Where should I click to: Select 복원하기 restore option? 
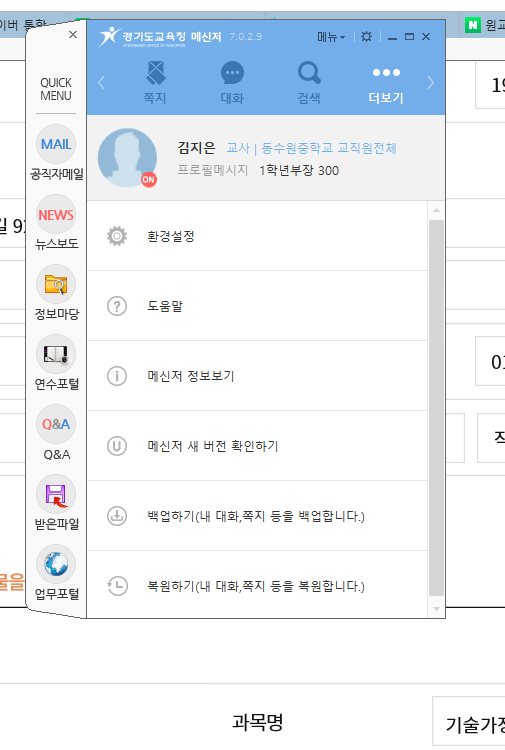click(257, 585)
